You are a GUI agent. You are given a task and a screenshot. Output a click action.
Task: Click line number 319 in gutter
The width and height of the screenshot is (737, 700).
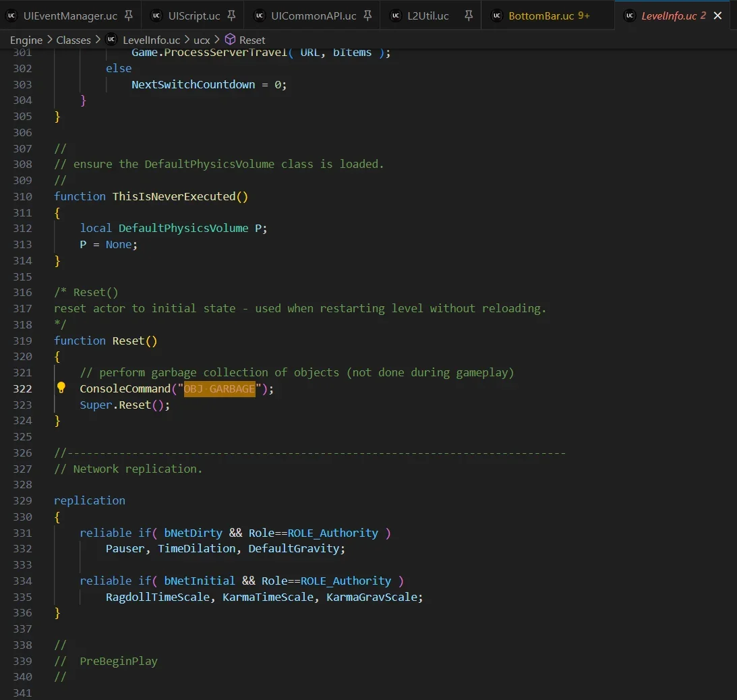click(x=22, y=341)
